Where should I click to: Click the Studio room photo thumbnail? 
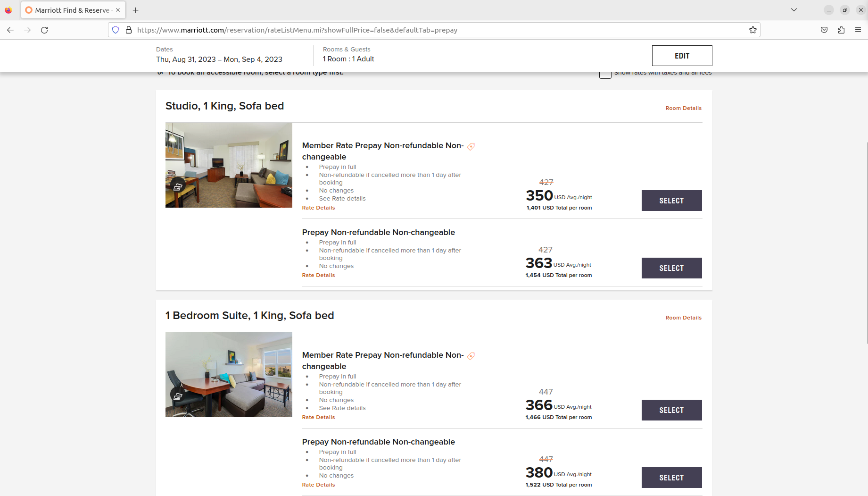[x=229, y=165]
